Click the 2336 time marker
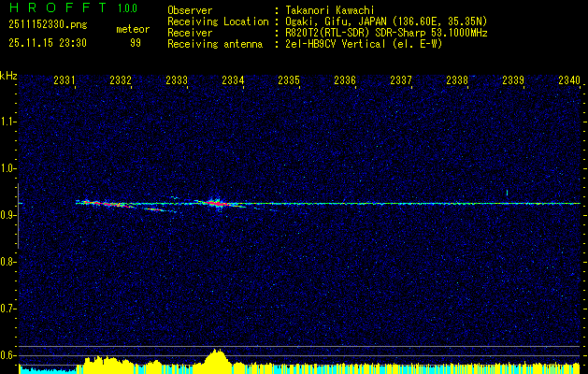 point(345,79)
